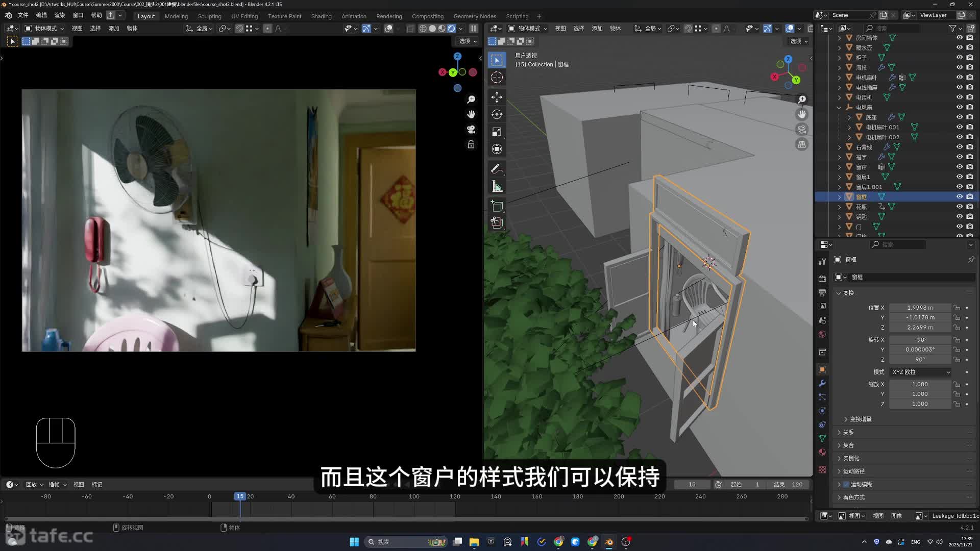Click the 选项 button in right viewport
This screenshot has height=551, width=980.
[x=799, y=41]
